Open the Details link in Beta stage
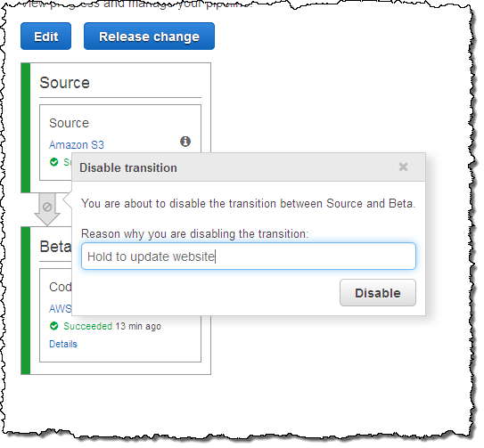Viewport: 484px width, 448px height. click(63, 344)
